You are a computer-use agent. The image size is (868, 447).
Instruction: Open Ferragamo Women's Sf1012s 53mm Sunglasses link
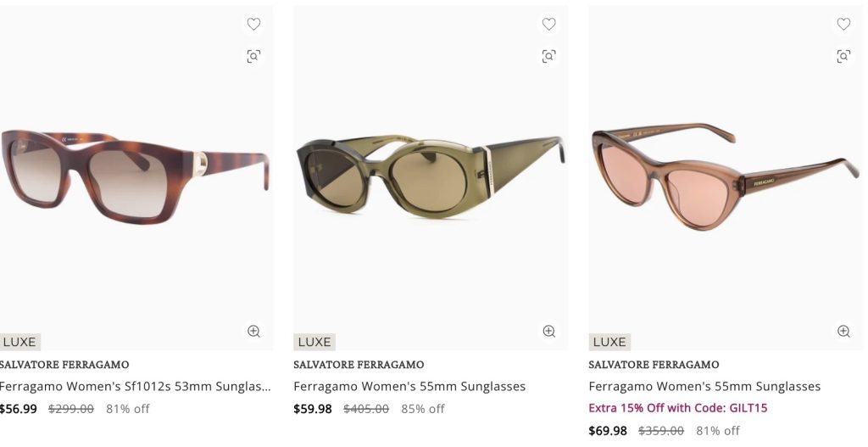[x=135, y=386]
